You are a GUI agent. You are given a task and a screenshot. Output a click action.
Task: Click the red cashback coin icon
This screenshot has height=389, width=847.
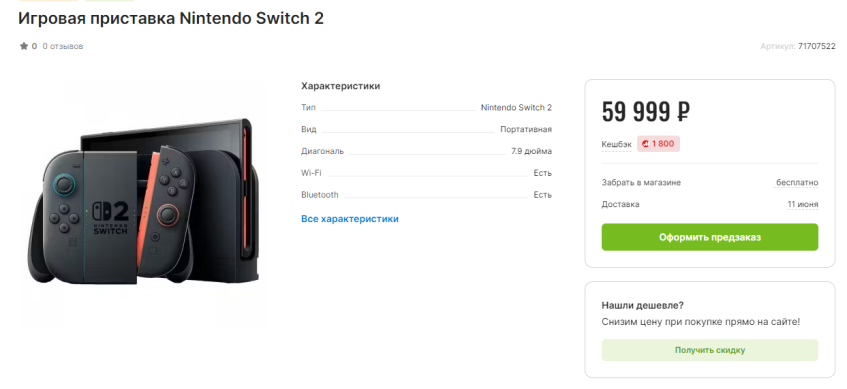click(645, 144)
